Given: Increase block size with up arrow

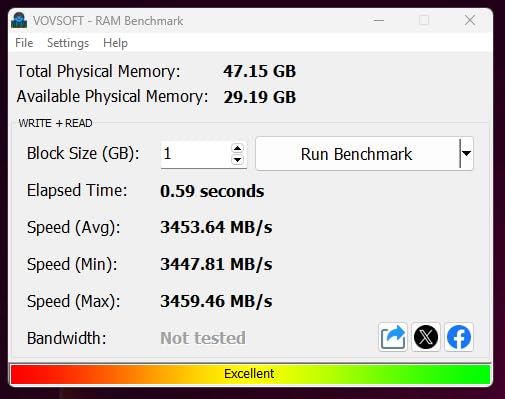Looking at the screenshot, I should (237, 148).
